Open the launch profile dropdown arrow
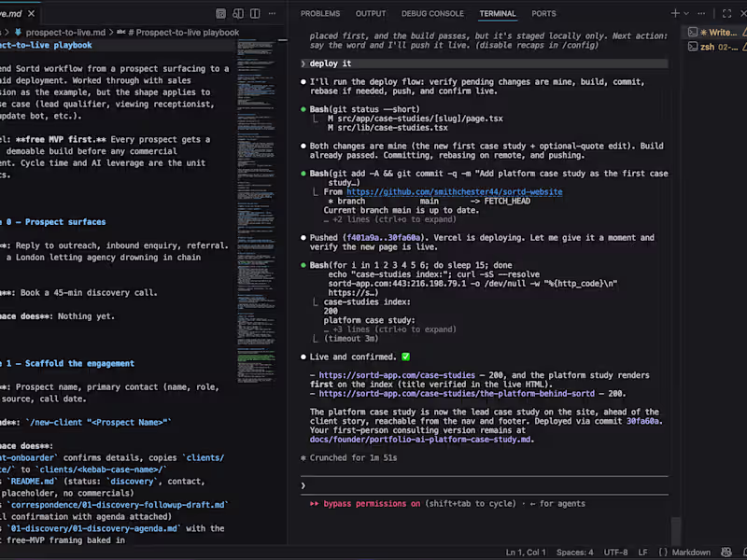This screenshot has height=560, width=747. point(686,13)
